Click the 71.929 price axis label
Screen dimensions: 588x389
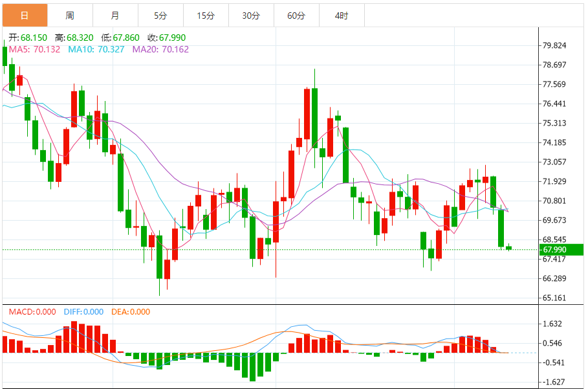click(554, 182)
